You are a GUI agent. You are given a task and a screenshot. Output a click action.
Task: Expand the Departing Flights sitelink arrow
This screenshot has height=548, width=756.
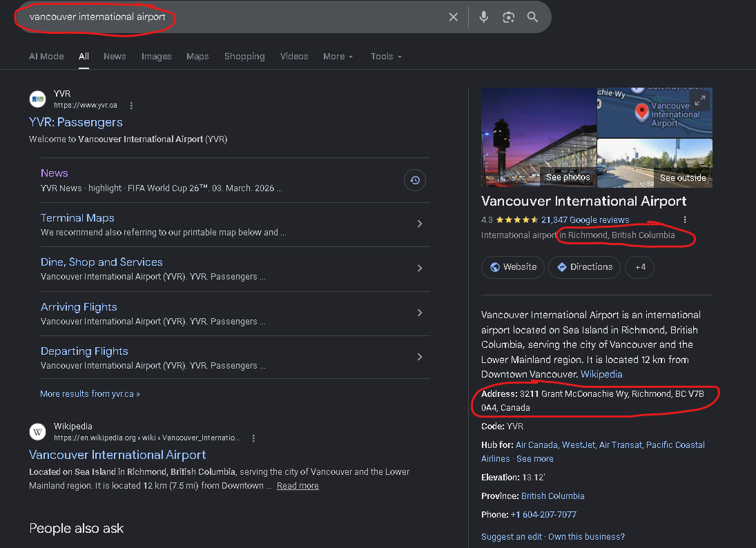click(420, 357)
